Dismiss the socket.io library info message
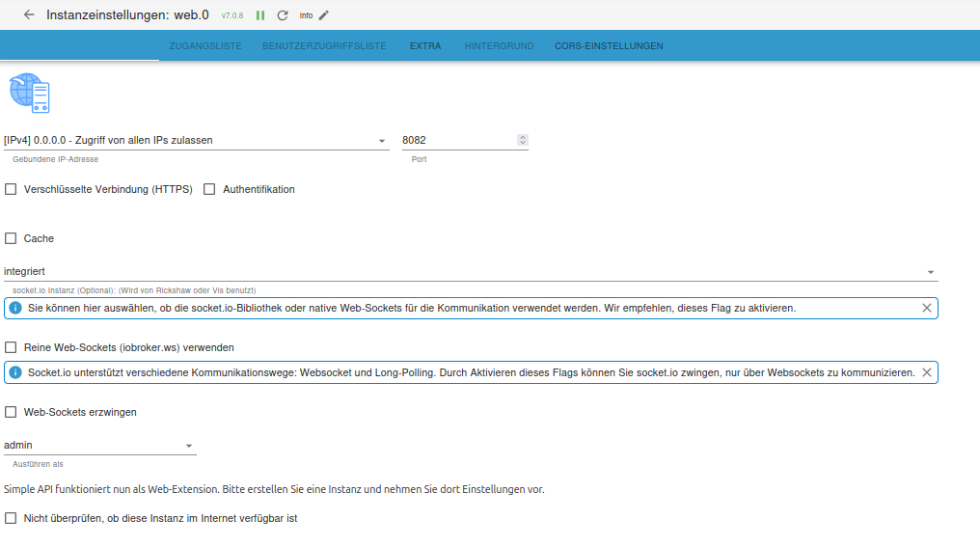This screenshot has height=547, width=980. (x=927, y=308)
